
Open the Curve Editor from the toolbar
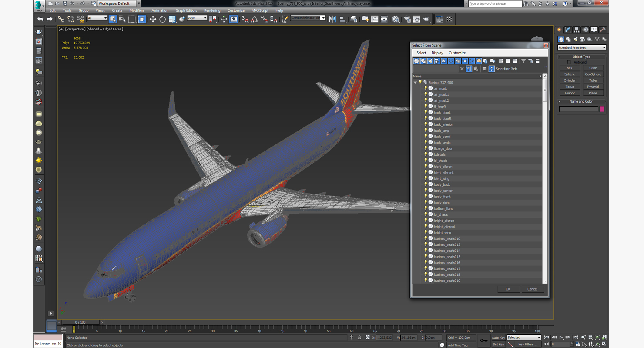coord(375,19)
